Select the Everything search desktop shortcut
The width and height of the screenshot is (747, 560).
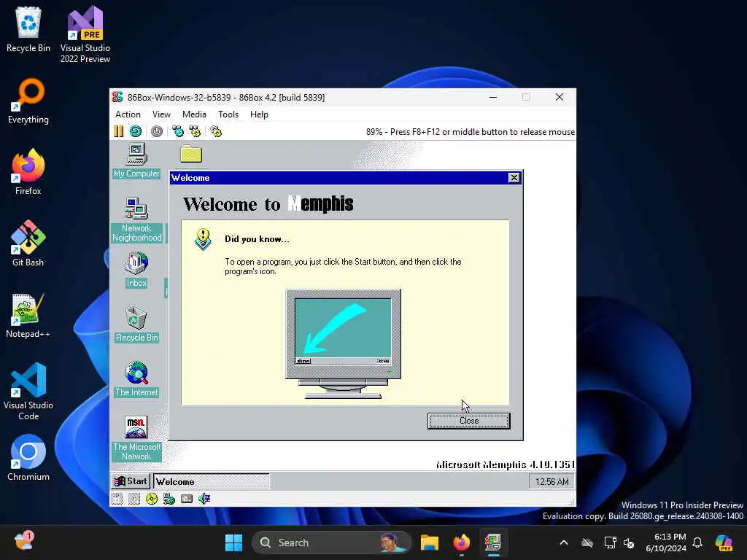click(28, 101)
